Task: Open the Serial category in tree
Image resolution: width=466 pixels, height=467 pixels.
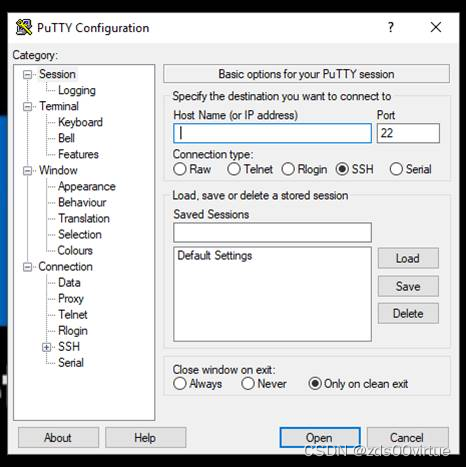Action: click(x=71, y=363)
